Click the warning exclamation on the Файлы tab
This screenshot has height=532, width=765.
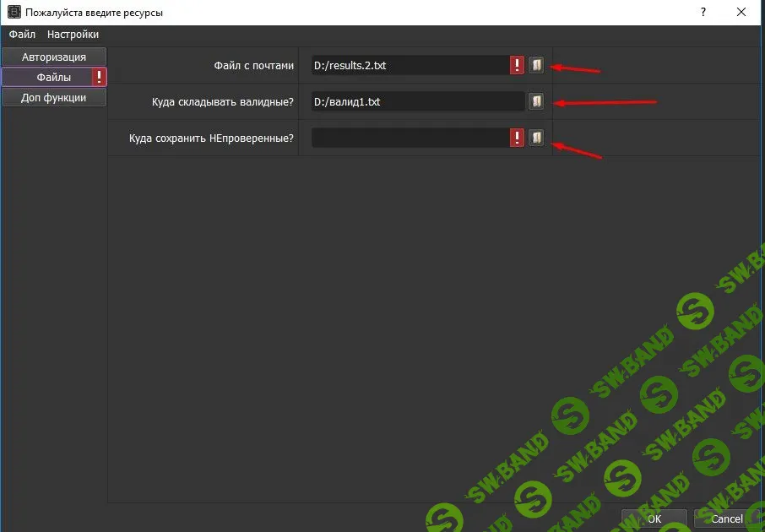(x=100, y=77)
